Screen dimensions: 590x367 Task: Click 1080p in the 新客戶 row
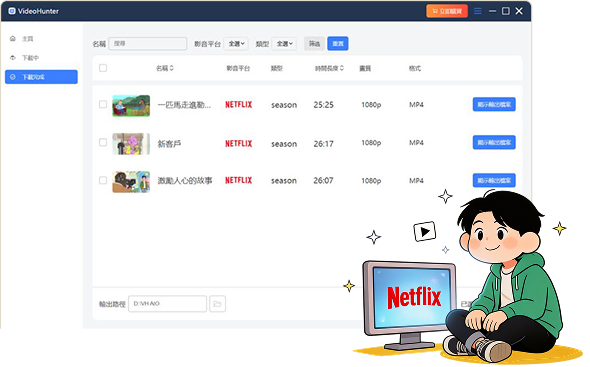371,143
